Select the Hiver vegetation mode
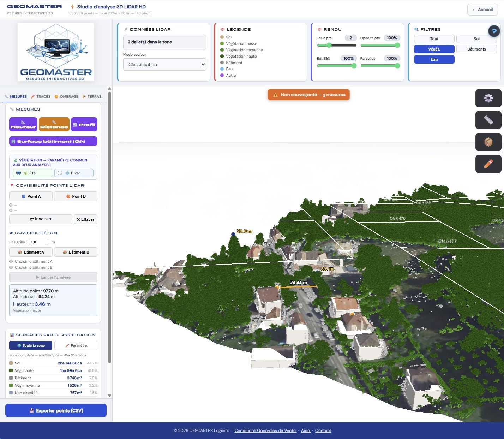The width and height of the screenshot is (504, 439). 74,173
